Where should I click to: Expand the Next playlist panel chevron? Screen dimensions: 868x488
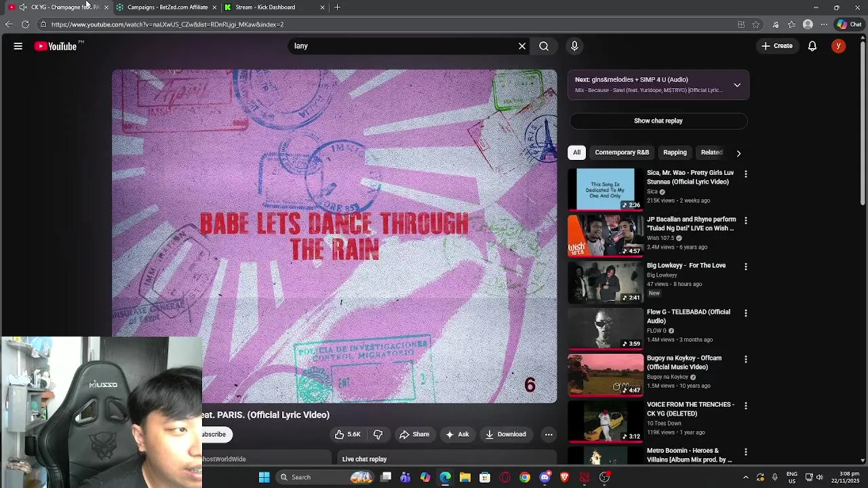[x=737, y=85]
